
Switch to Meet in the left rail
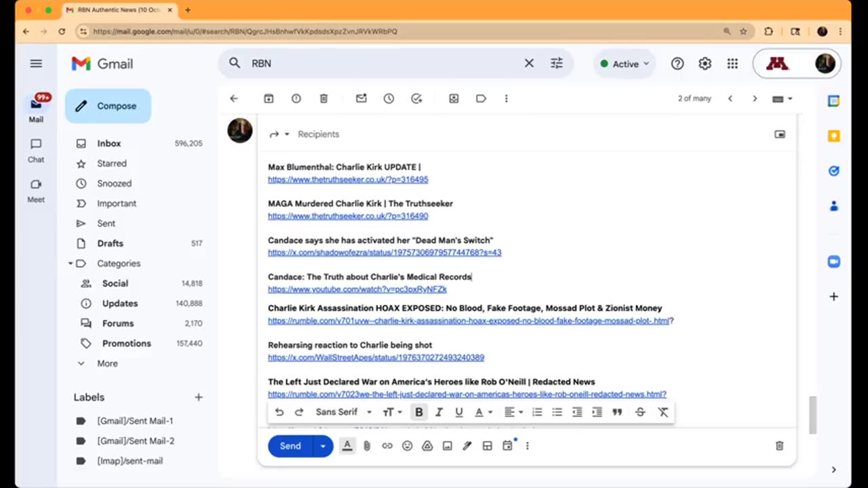coord(36,190)
